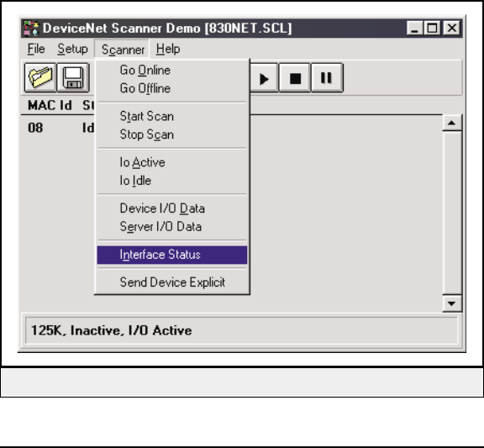Viewport: 484px width, 448px height.
Task: Select device row with MAC Id 08
Action: (57, 128)
